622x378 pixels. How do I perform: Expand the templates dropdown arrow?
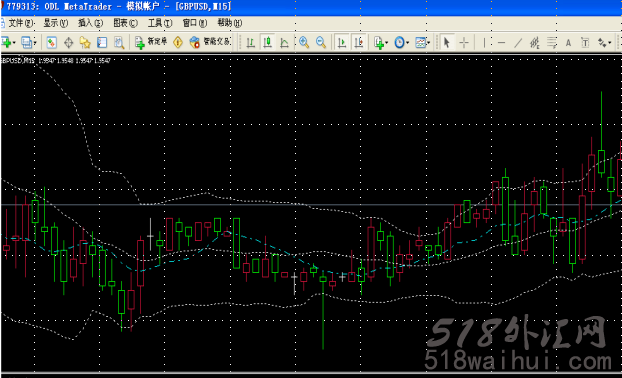429,42
